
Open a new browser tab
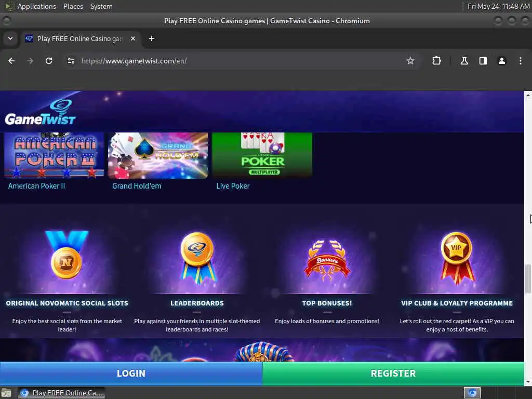[152, 38]
